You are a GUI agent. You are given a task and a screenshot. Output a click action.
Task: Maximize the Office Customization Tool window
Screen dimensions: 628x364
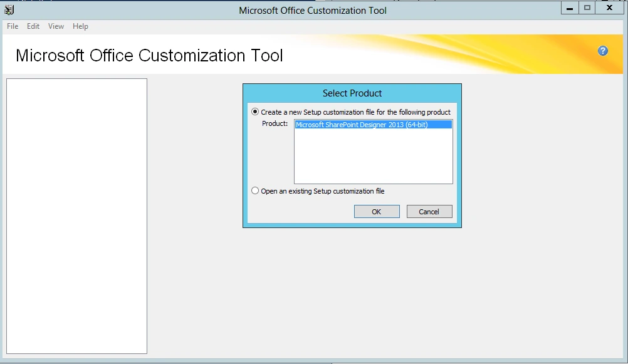(x=587, y=8)
